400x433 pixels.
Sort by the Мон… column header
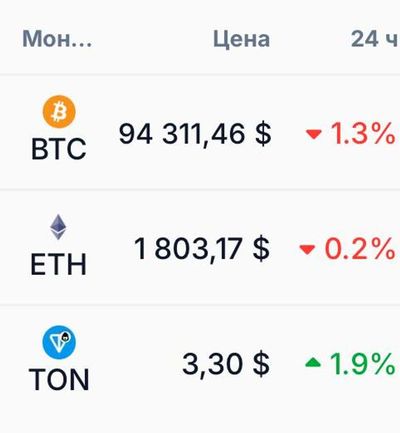tap(57, 39)
